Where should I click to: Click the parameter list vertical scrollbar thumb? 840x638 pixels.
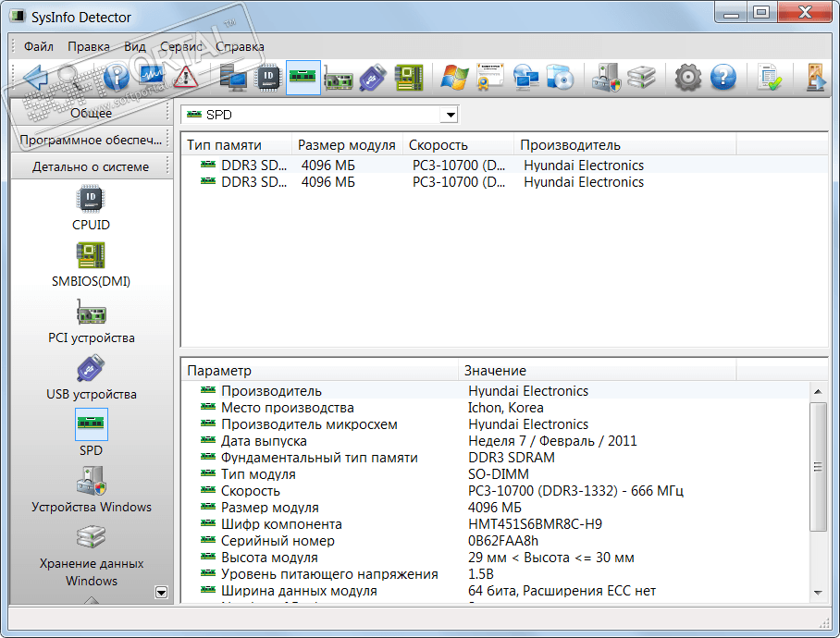coord(818,467)
